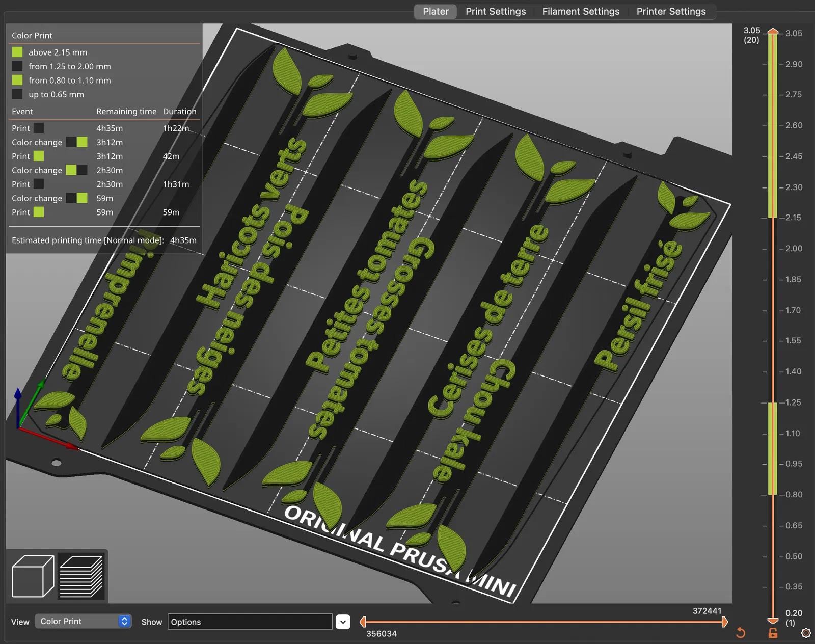
Task: Click the '1h22m' duration value
Action: (176, 128)
